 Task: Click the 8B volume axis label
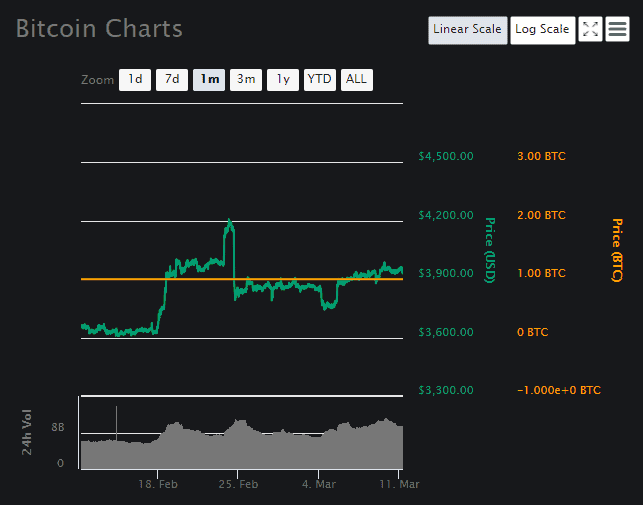(x=58, y=427)
